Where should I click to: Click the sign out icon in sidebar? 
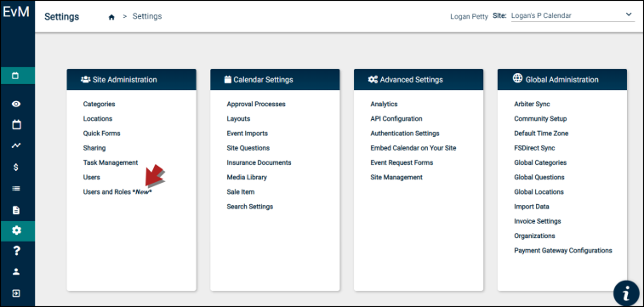tap(16, 293)
